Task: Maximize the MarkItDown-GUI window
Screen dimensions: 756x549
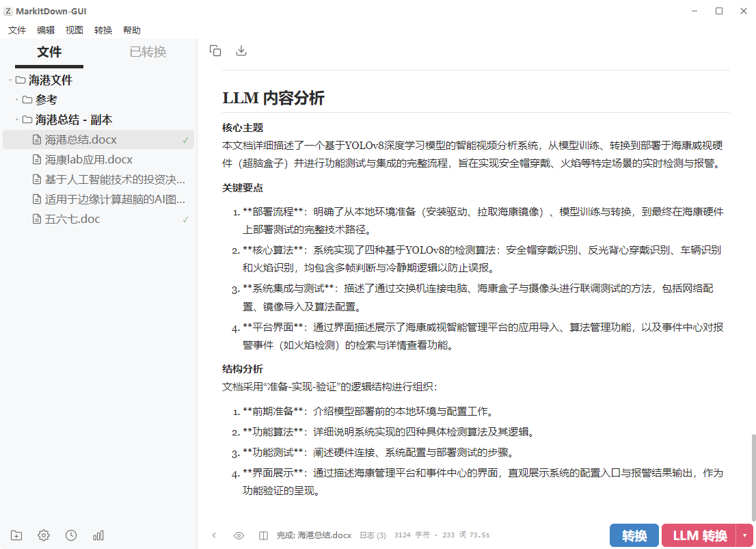Action: tap(719, 11)
